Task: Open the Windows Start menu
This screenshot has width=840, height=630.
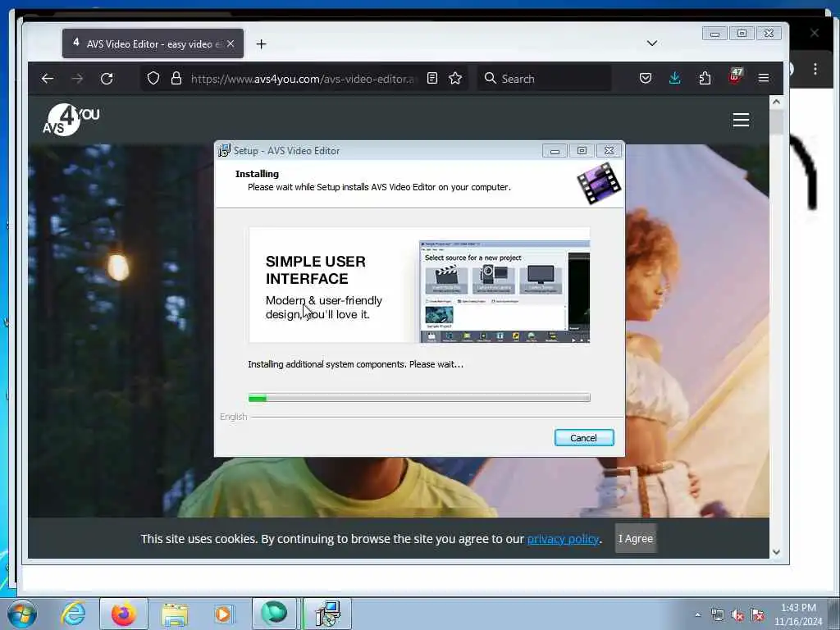Action: [x=21, y=614]
